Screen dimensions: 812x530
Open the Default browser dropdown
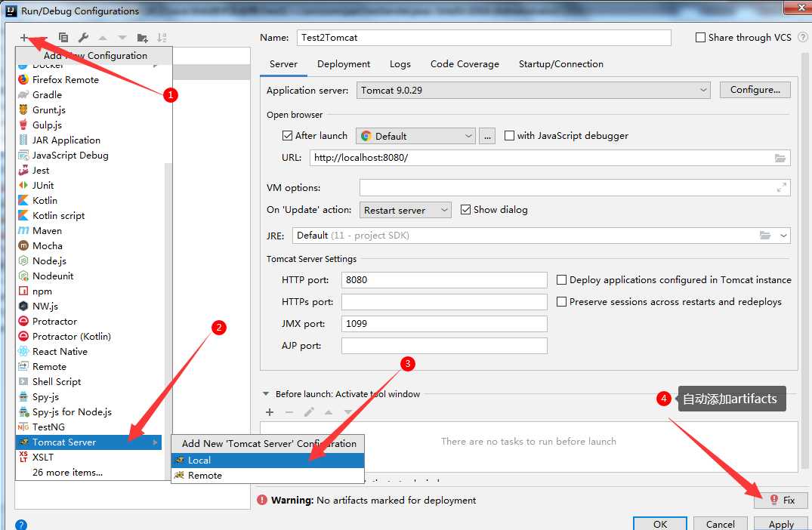pyautogui.click(x=415, y=136)
